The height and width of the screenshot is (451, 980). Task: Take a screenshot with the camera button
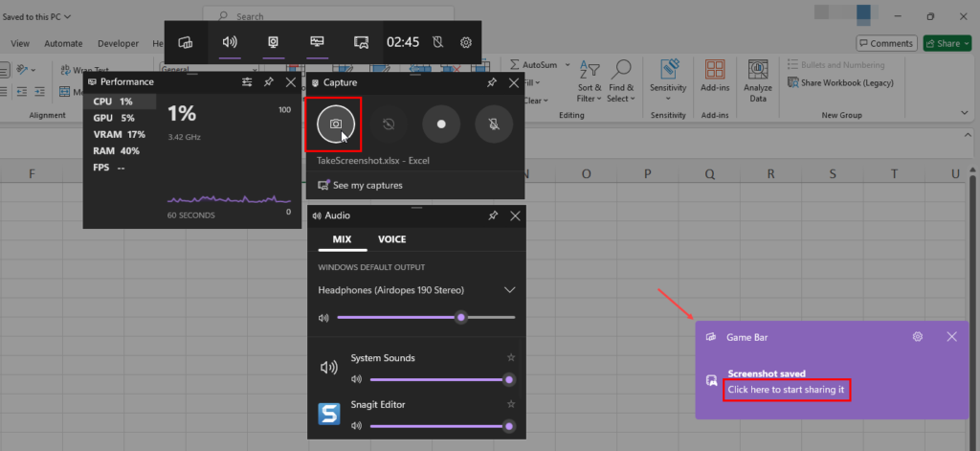click(x=336, y=124)
